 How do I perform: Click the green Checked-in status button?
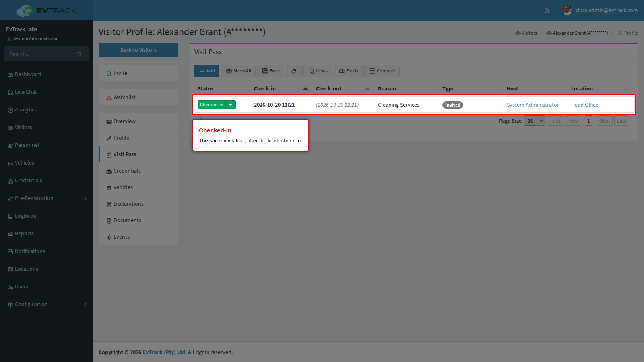(x=212, y=105)
